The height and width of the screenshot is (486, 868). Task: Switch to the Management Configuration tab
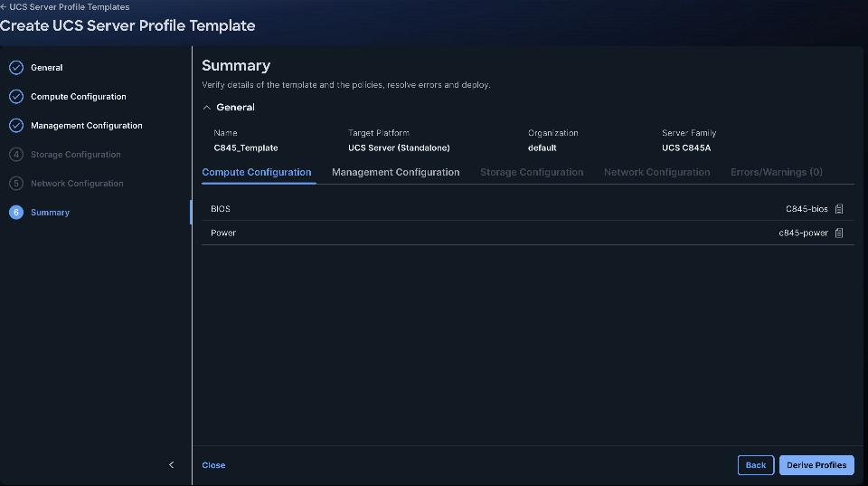(396, 172)
